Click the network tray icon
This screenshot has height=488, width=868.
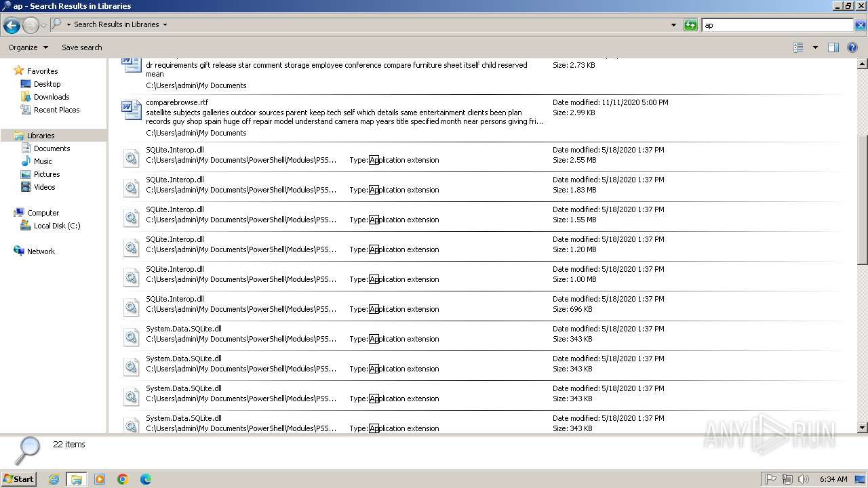coord(787,479)
